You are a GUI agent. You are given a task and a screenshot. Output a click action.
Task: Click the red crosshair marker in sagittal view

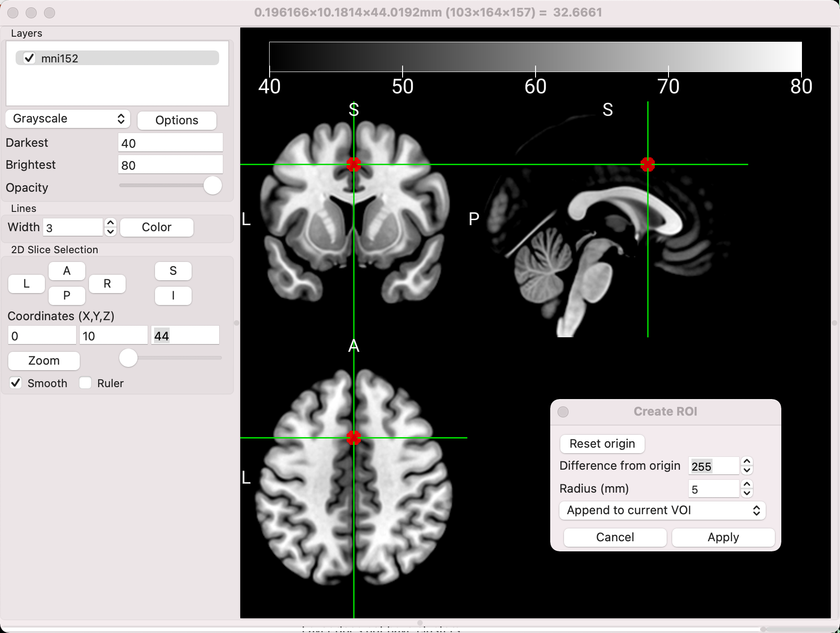click(x=647, y=164)
